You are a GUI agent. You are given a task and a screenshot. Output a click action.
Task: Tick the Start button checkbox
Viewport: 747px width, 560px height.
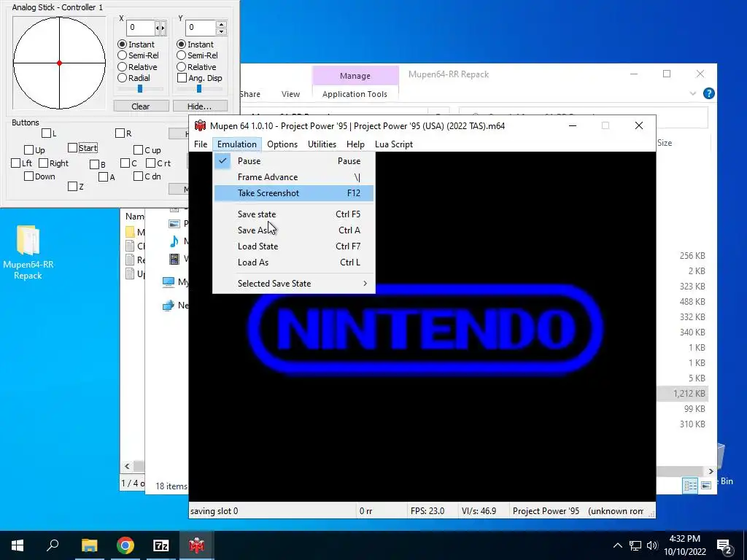coord(72,147)
